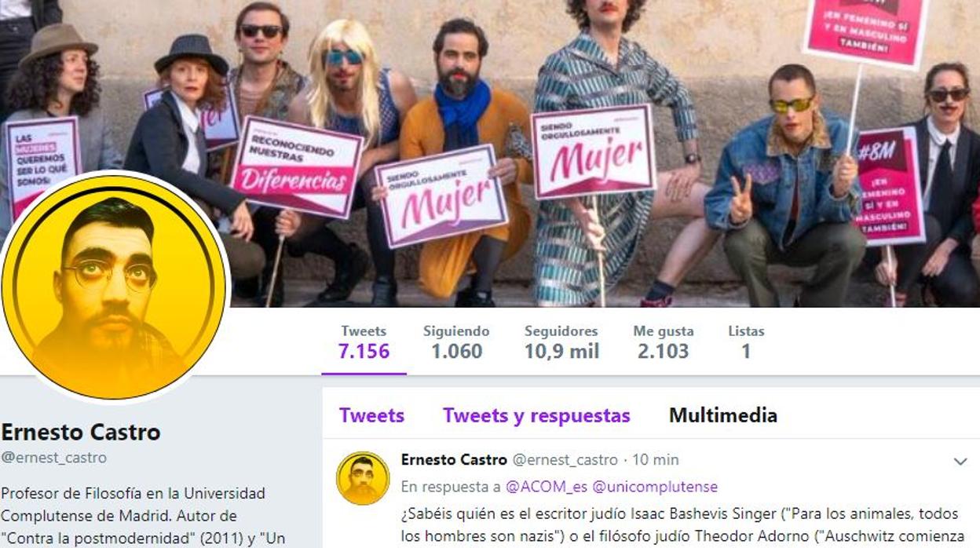Image resolution: width=980 pixels, height=548 pixels.
Task: Open the Me gusta 2.103 stat
Action: pyautogui.click(x=664, y=342)
